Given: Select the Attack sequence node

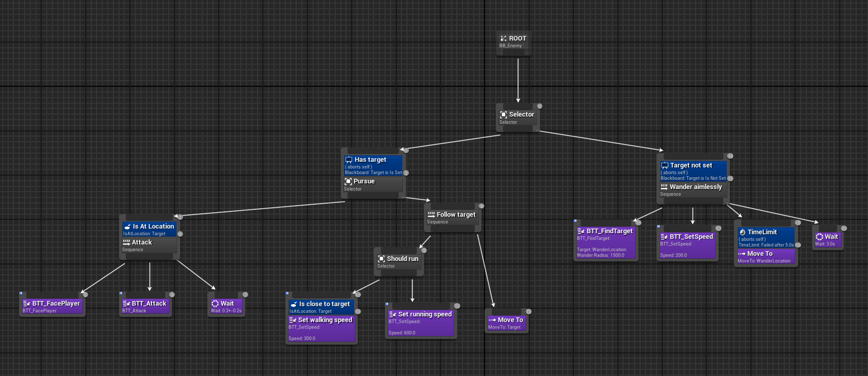Looking at the screenshot, I should point(149,246).
